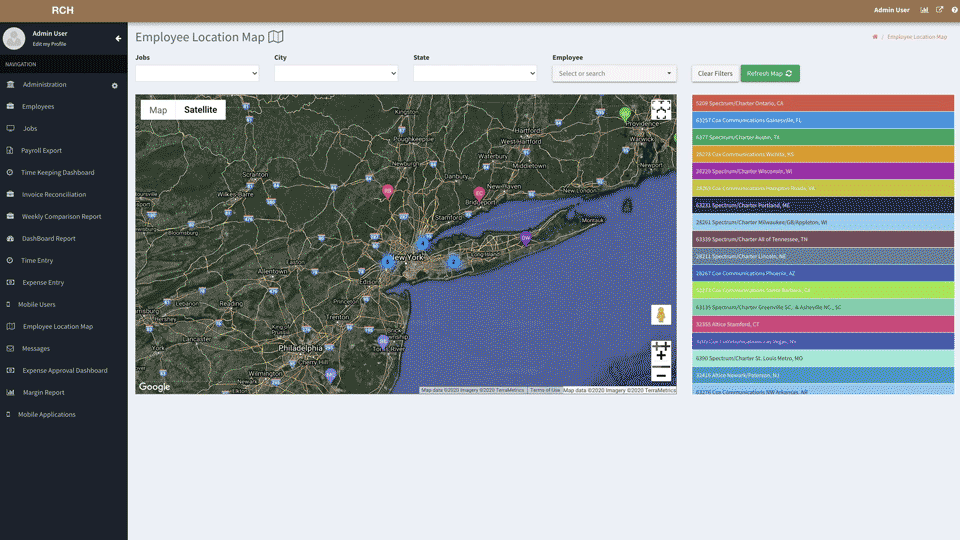Open DashBoard Report in the sidebar
960x540 pixels.
(x=48, y=239)
